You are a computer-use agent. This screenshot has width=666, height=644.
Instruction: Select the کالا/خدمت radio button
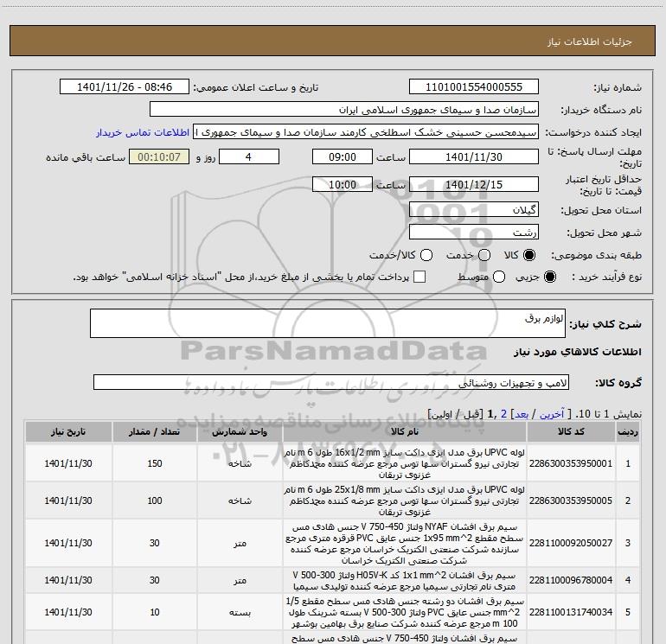tap(426, 255)
